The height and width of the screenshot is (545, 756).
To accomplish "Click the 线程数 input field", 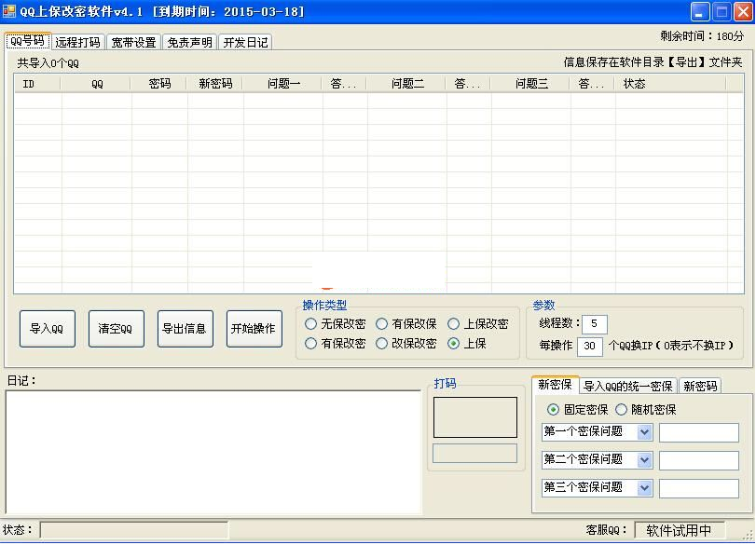I will point(595,323).
